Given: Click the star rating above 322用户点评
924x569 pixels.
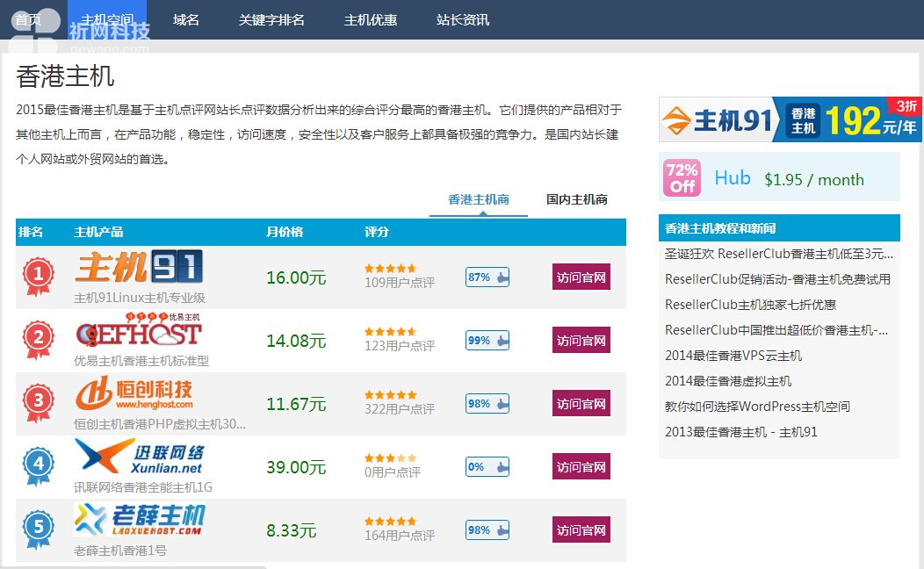Looking at the screenshot, I should point(390,394).
